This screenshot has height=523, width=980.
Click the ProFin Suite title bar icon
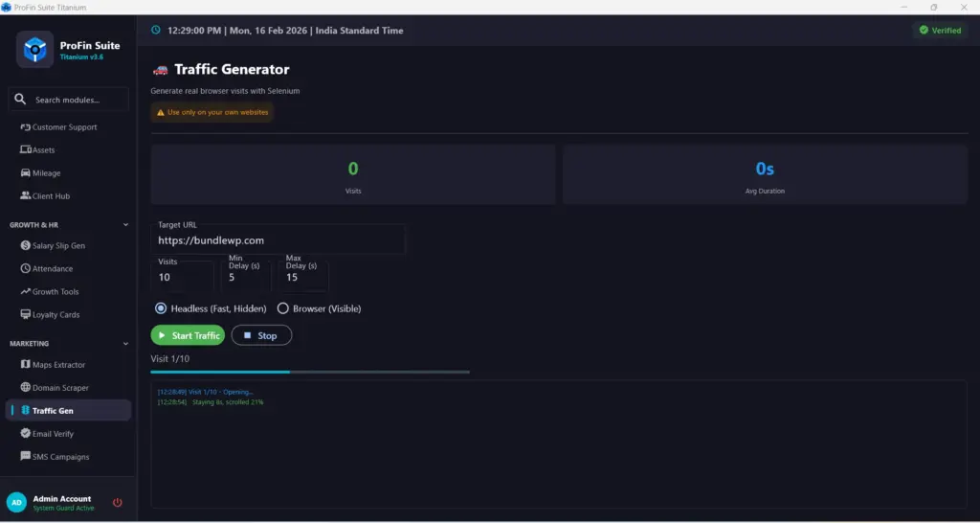(7, 8)
